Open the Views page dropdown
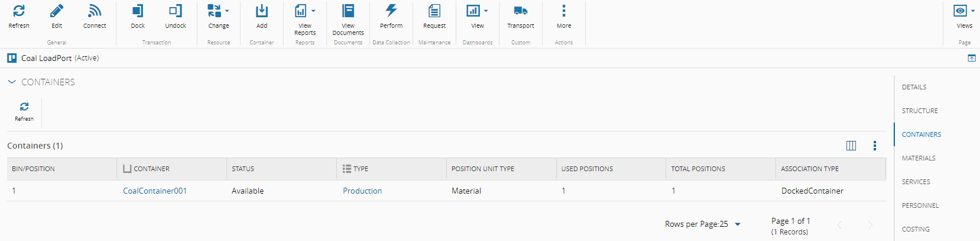This screenshot has width=980, height=241. pyautogui.click(x=964, y=11)
